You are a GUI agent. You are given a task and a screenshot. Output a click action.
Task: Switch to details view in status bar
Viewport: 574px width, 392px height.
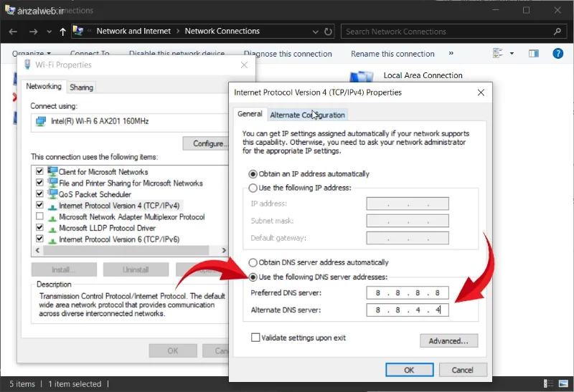548,383
